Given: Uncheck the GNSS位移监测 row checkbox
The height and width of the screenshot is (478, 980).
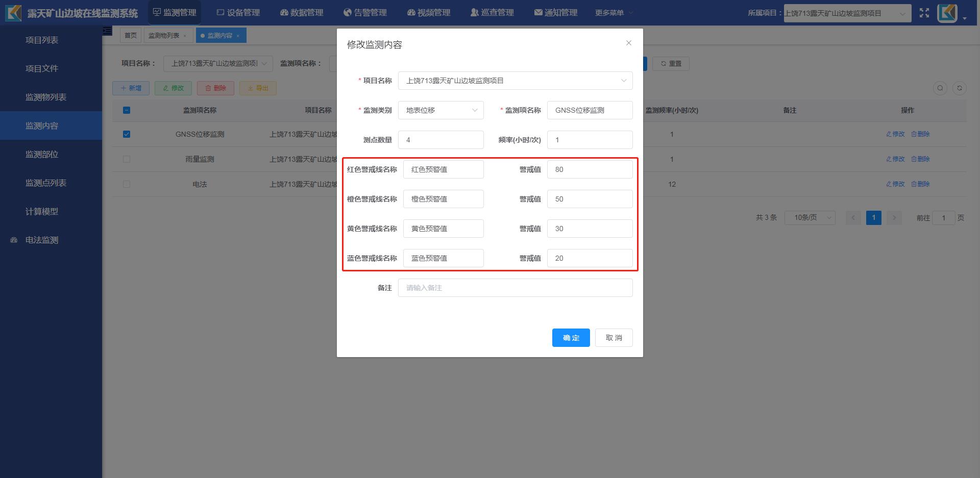Looking at the screenshot, I should 127,134.
